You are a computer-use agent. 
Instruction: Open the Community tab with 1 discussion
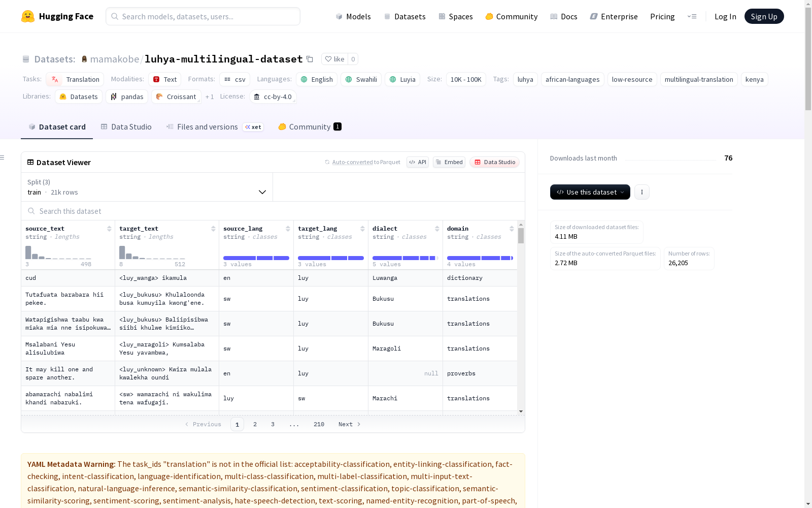click(310, 127)
